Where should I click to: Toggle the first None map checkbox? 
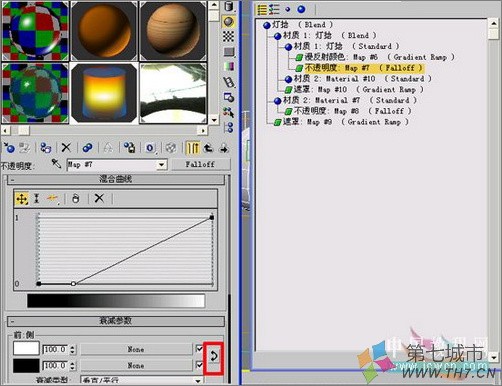click(x=199, y=349)
